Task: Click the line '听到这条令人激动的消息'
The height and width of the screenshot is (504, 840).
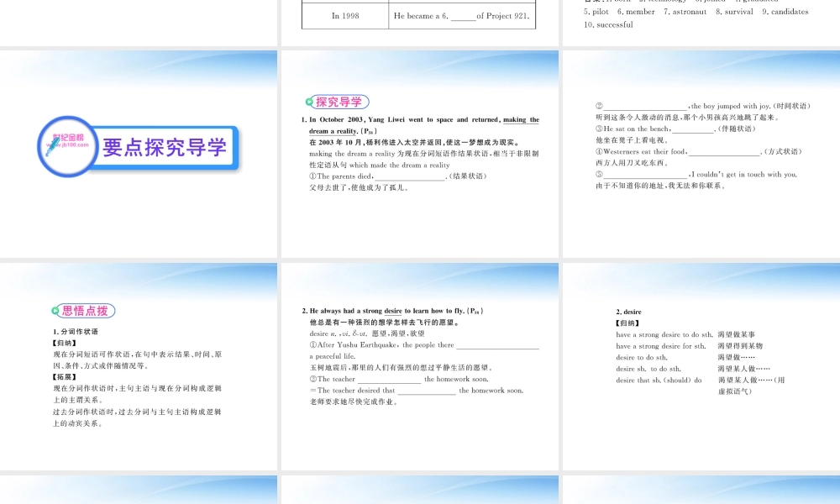Action: (x=687, y=118)
